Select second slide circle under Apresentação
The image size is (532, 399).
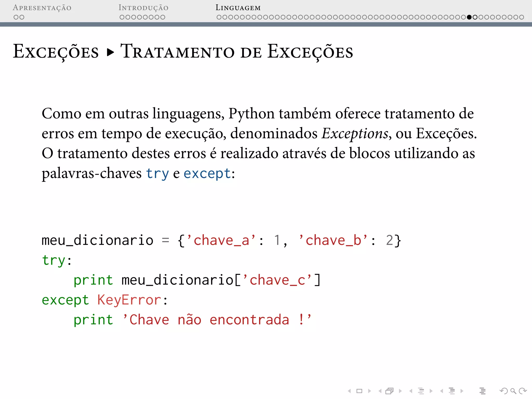point(22,17)
